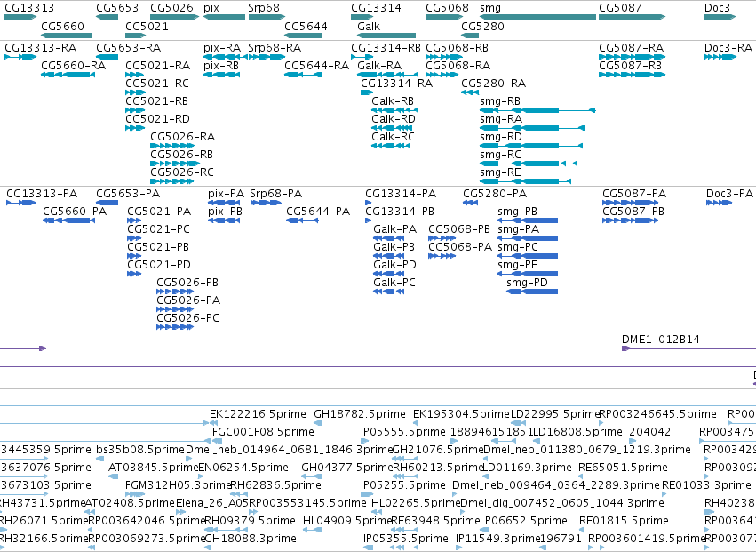This screenshot has height=552, width=756.
Task: Select the CG5653-PA protein label
Action: point(128,194)
